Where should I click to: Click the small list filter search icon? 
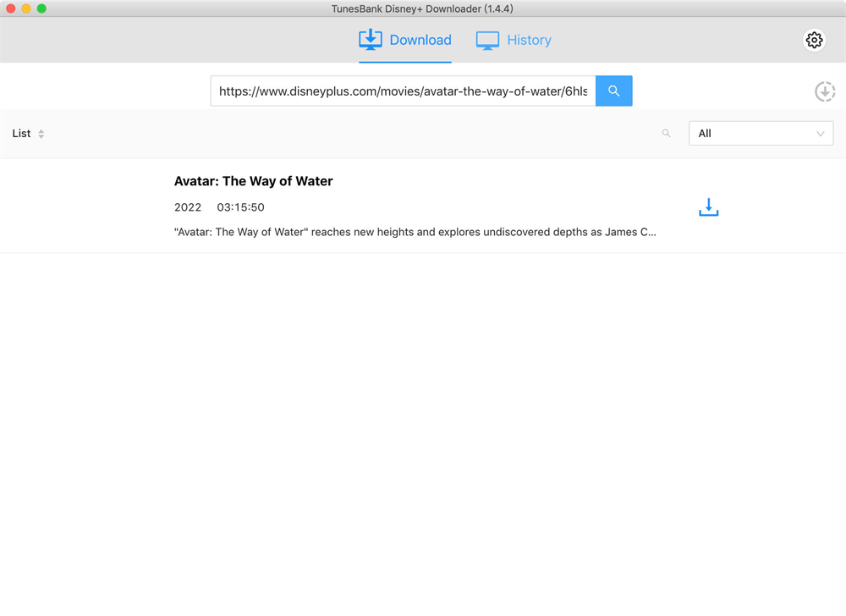click(667, 133)
